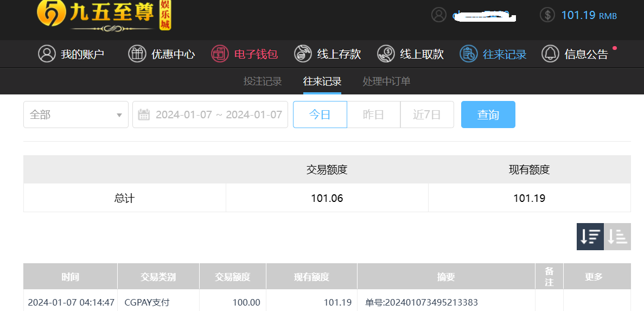Click the 101.19 value in summary table
Screen dimensions: 644x311
pyautogui.click(x=530, y=199)
